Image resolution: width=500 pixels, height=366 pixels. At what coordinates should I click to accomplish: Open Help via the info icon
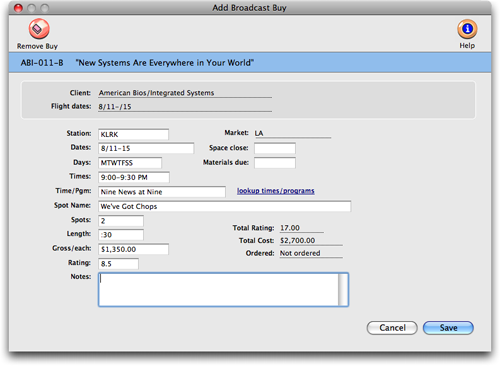coord(467,29)
